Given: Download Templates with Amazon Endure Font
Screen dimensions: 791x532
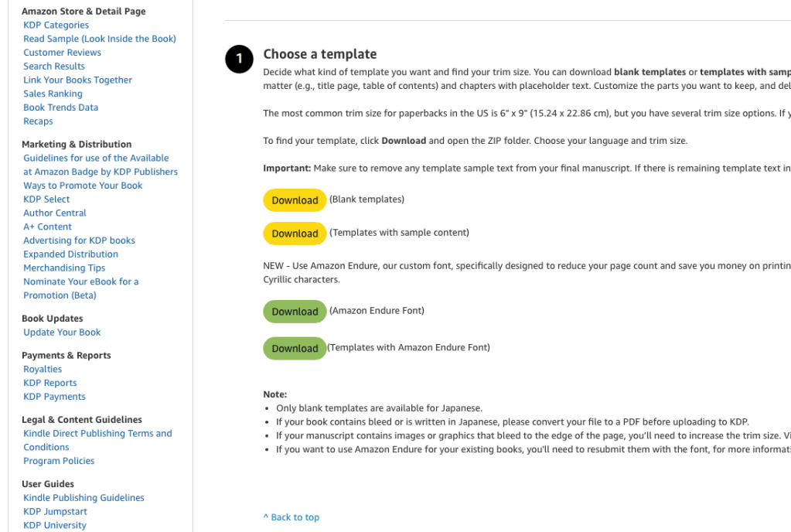Looking at the screenshot, I should tap(295, 349).
